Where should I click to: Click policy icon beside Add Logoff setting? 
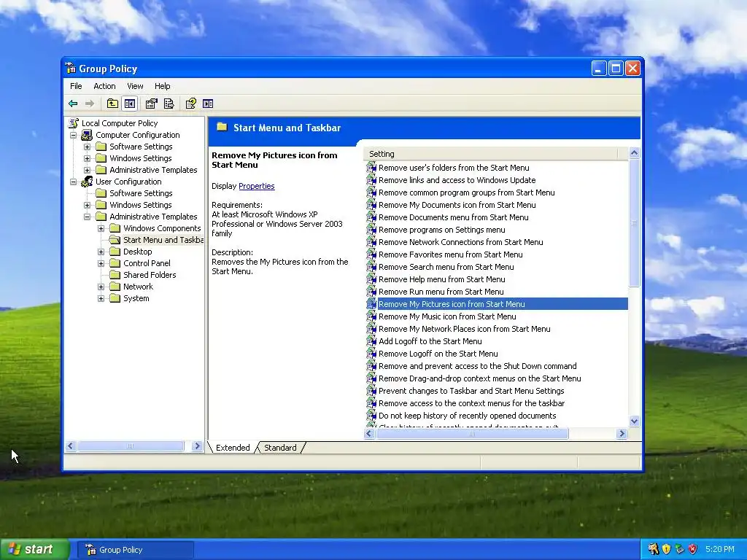pyautogui.click(x=371, y=341)
